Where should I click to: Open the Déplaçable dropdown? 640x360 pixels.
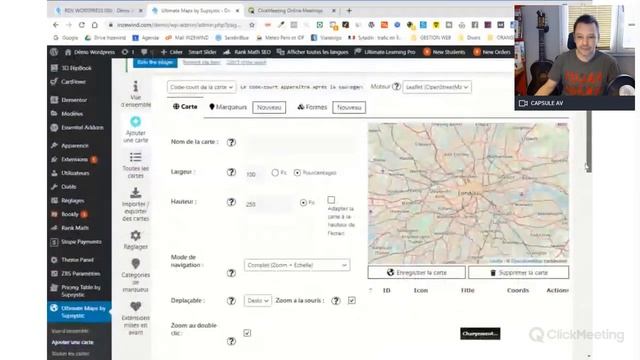point(258,300)
